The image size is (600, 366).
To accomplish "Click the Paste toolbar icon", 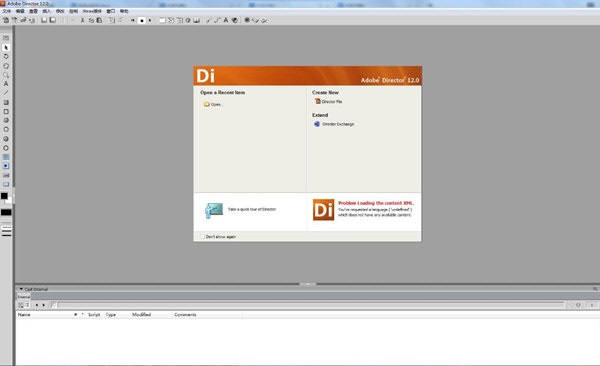I will [x=99, y=20].
